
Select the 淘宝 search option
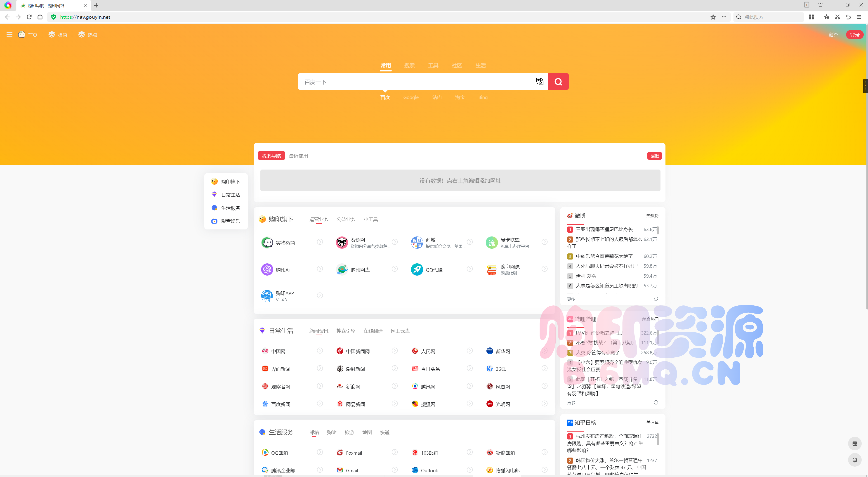coord(460,97)
